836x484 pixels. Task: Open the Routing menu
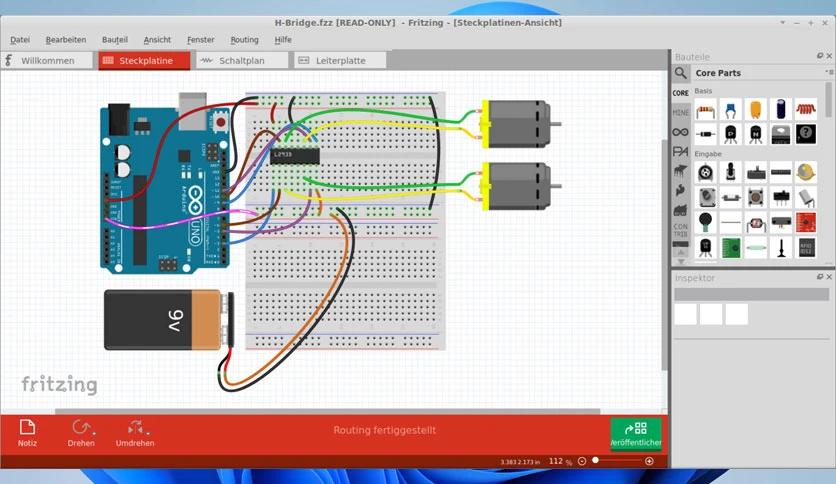click(244, 39)
